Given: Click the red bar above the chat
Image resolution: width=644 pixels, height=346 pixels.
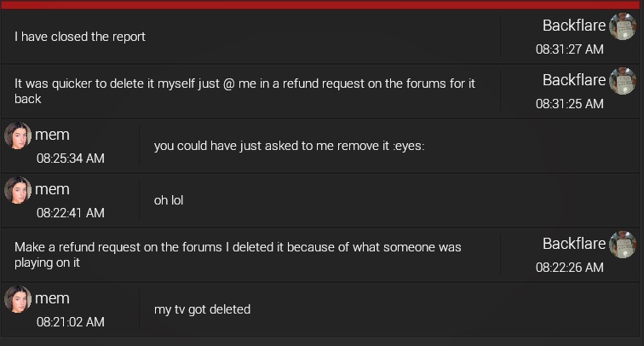Looking at the screenshot, I should (322, 4).
